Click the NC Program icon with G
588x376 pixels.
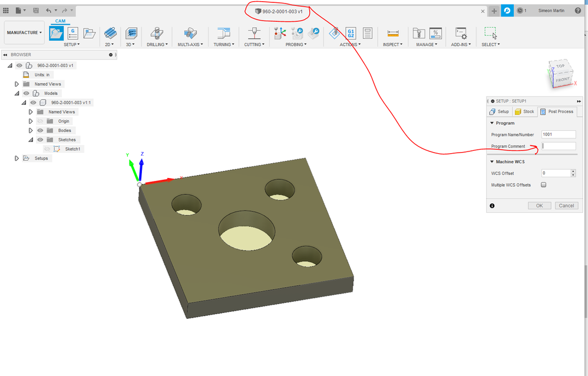pyautogui.click(x=72, y=34)
